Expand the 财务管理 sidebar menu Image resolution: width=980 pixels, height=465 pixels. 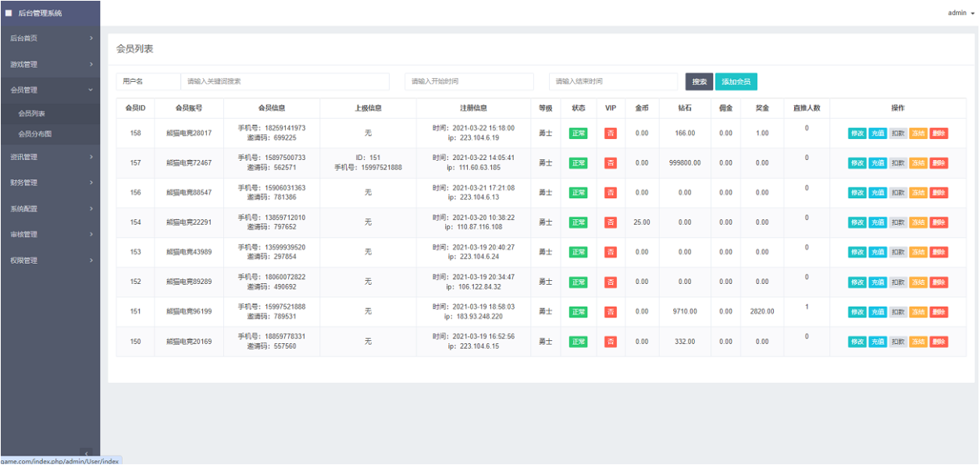point(50,183)
